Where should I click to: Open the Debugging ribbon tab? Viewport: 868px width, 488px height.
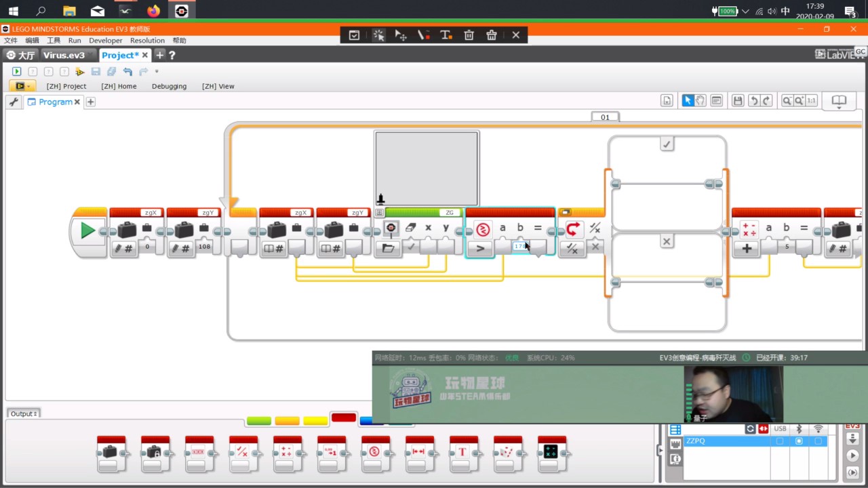(x=169, y=86)
